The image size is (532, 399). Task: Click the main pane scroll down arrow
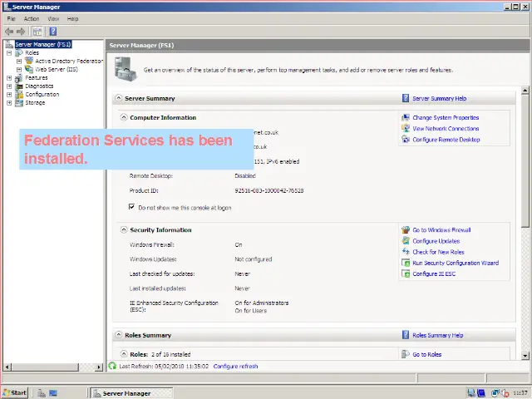point(525,356)
